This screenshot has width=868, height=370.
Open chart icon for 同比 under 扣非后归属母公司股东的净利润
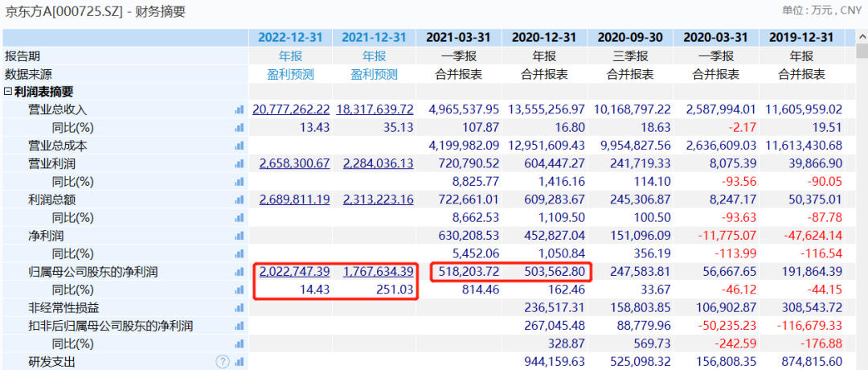pyautogui.click(x=240, y=344)
